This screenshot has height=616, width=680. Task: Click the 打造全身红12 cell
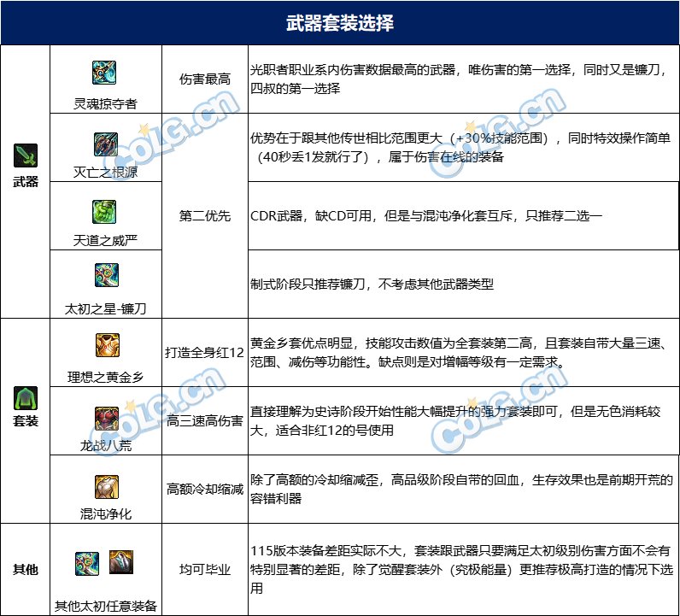[204, 352]
